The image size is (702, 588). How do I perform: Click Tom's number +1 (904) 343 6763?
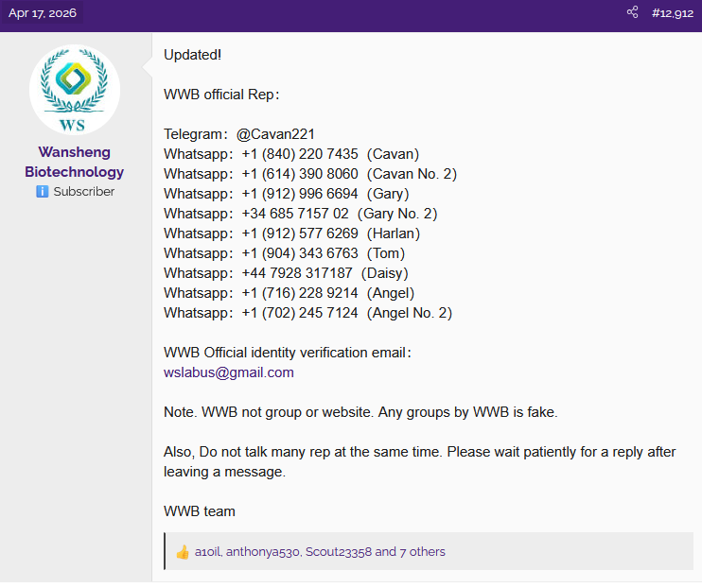(300, 253)
